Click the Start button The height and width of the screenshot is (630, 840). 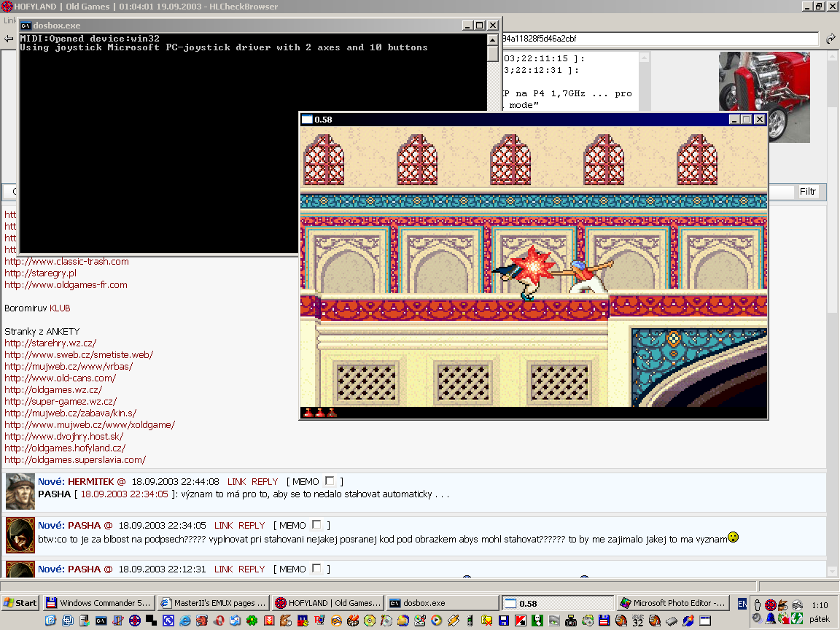pyautogui.click(x=20, y=603)
